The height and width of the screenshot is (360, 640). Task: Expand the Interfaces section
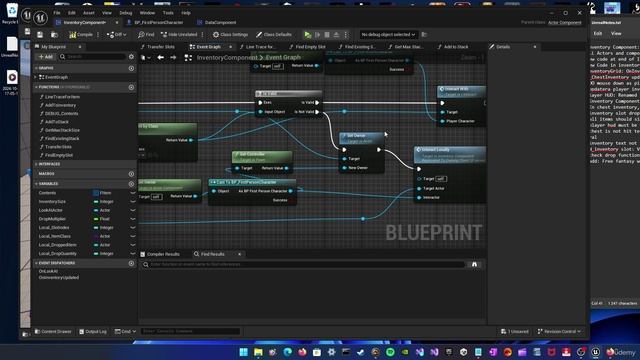coord(36,164)
